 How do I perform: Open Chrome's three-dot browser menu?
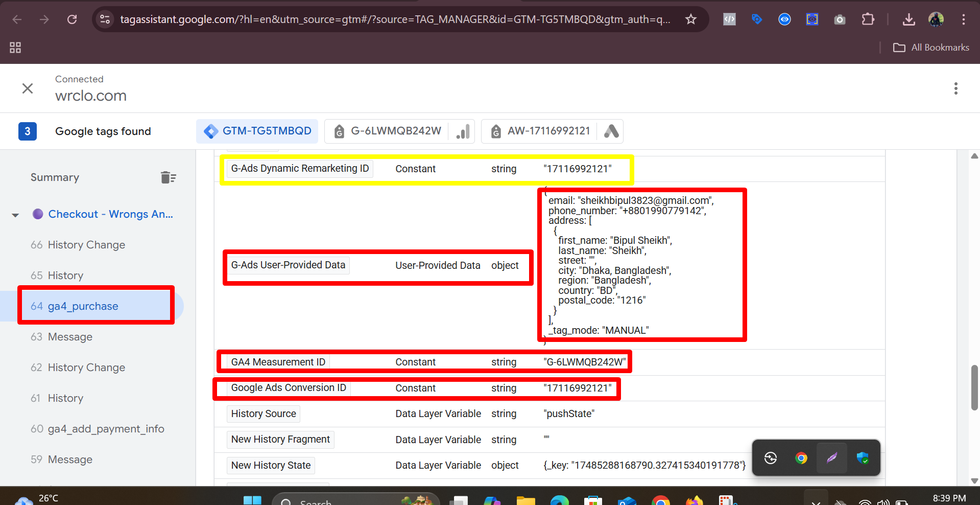964,19
